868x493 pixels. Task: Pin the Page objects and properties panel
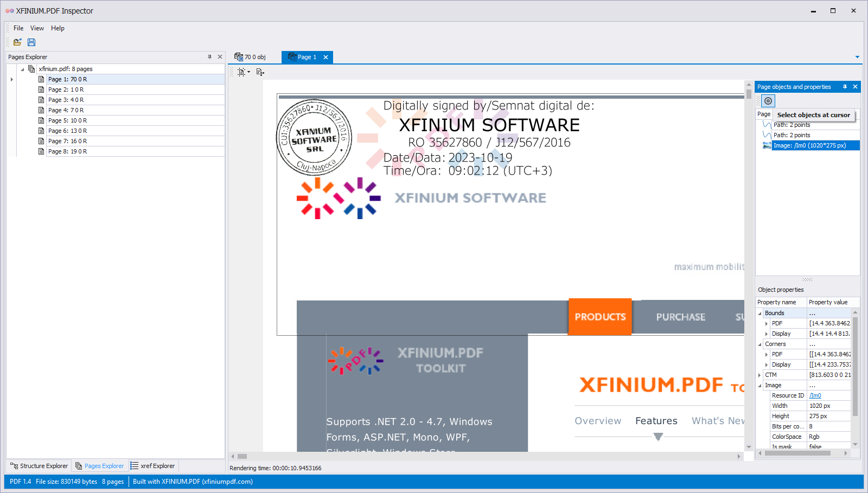point(845,87)
